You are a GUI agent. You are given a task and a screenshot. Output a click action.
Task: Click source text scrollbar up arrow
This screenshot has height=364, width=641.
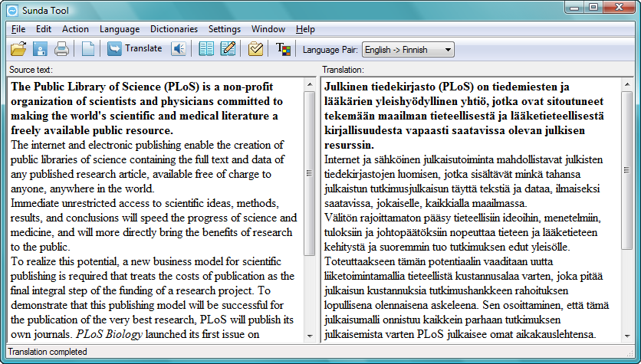[x=310, y=84]
